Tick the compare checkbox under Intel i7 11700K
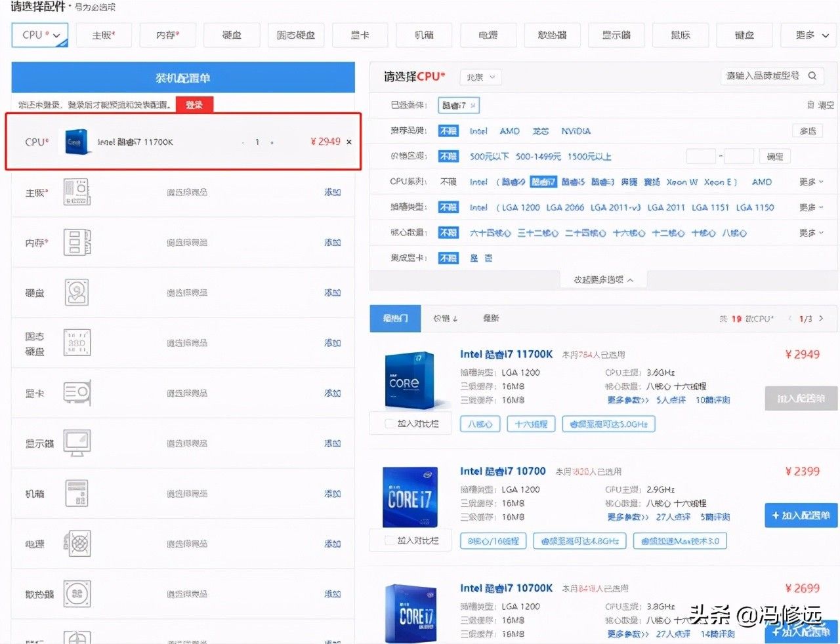This screenshot has height=644, width=840. coord(390,424)
